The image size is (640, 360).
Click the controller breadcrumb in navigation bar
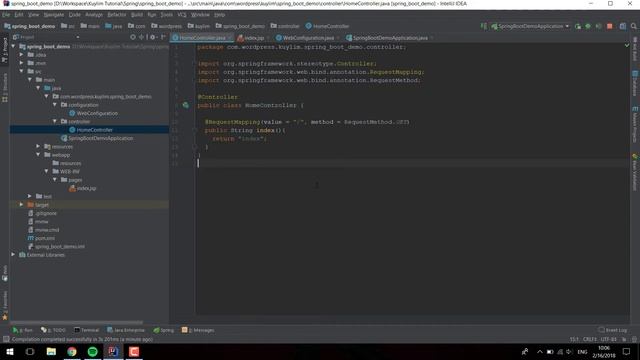pos(285,26)
